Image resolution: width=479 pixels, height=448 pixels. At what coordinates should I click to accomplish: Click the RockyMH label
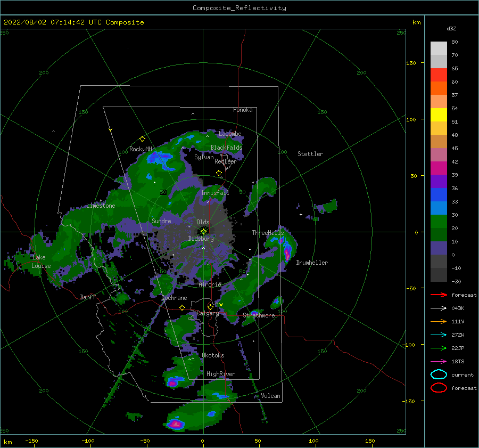click(141, 149)
